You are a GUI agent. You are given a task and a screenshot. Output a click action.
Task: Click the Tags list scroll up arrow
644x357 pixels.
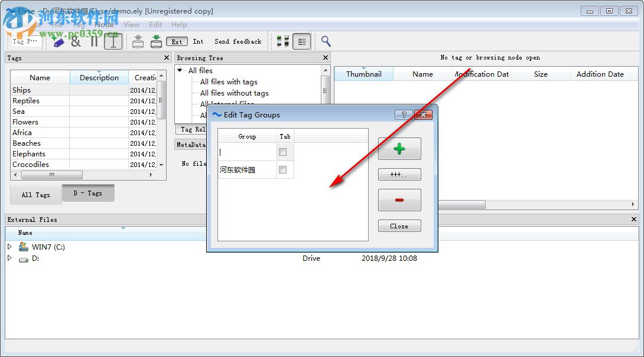161,76
